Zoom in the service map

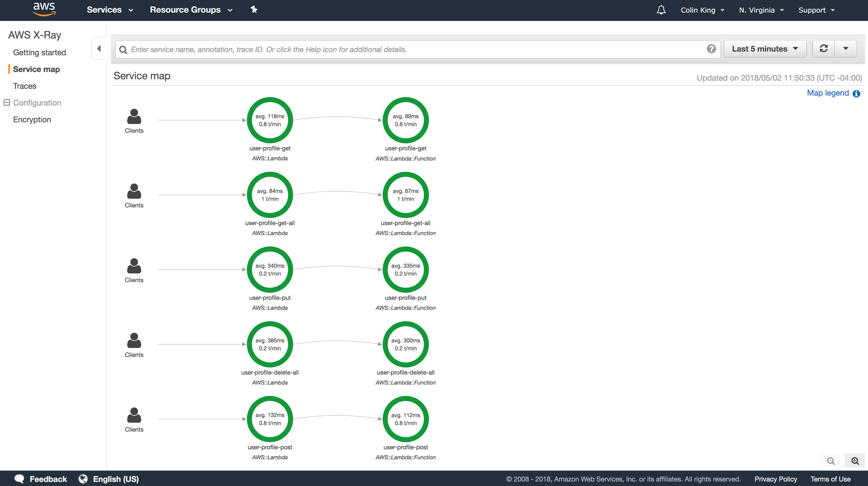pyautogui.click(x=855, y=461)
